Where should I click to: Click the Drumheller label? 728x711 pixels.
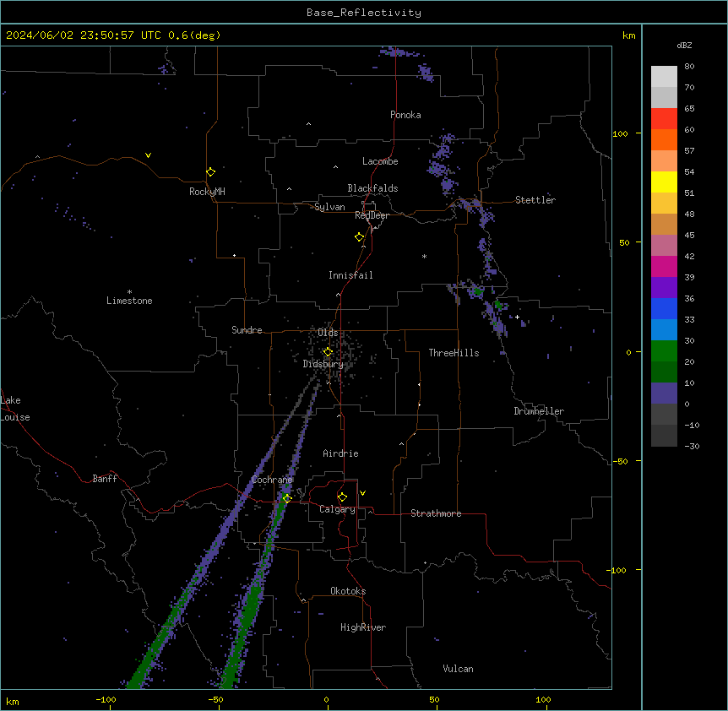point(539,411)
